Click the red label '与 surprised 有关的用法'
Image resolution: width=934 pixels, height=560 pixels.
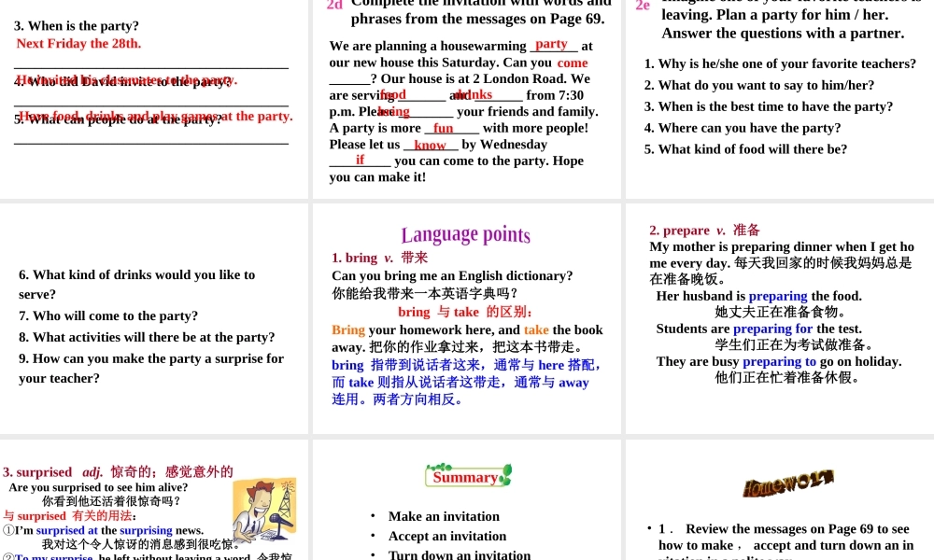click(69, 516)
